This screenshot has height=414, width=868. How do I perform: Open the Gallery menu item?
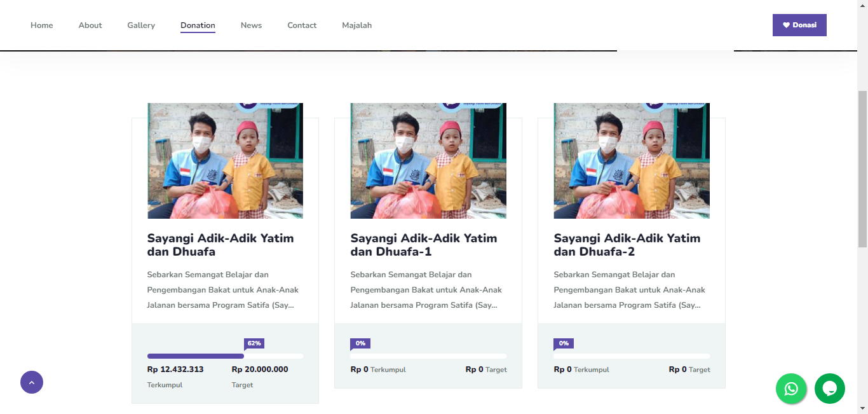(141, 25)
